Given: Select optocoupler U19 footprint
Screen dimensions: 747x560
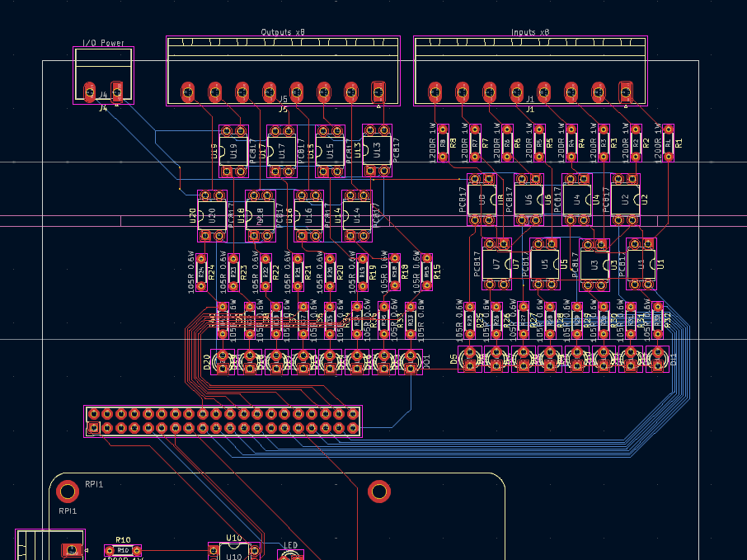Looking at the screenshot, I should pyautogui.click(x=233, y=151).
